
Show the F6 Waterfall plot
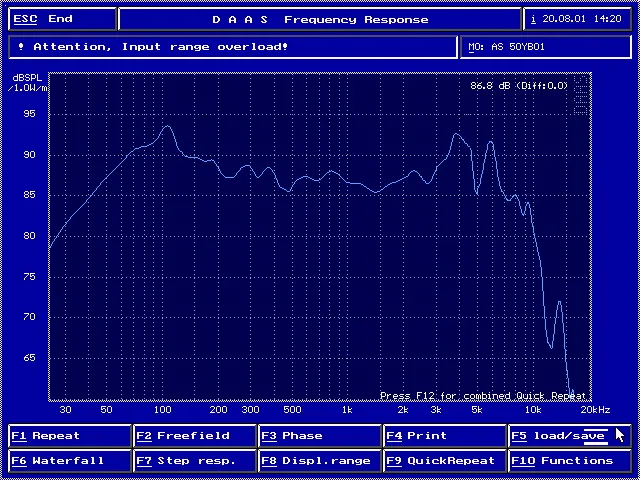pyautogui.click(x=70, y=461)
